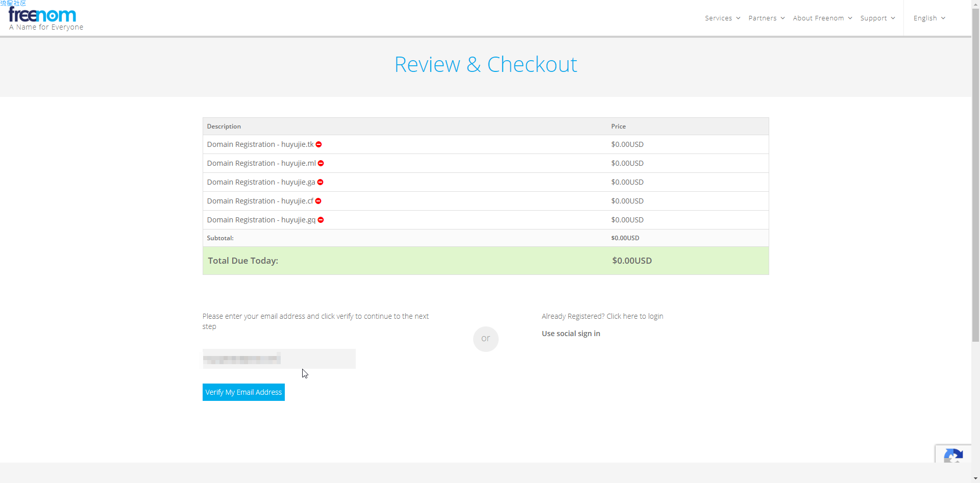Screen dimensions: 980x483
Task: Select 'Domain Registration - huyujie.cf' text
Action: pyautogui.click(x=260, y=201)
